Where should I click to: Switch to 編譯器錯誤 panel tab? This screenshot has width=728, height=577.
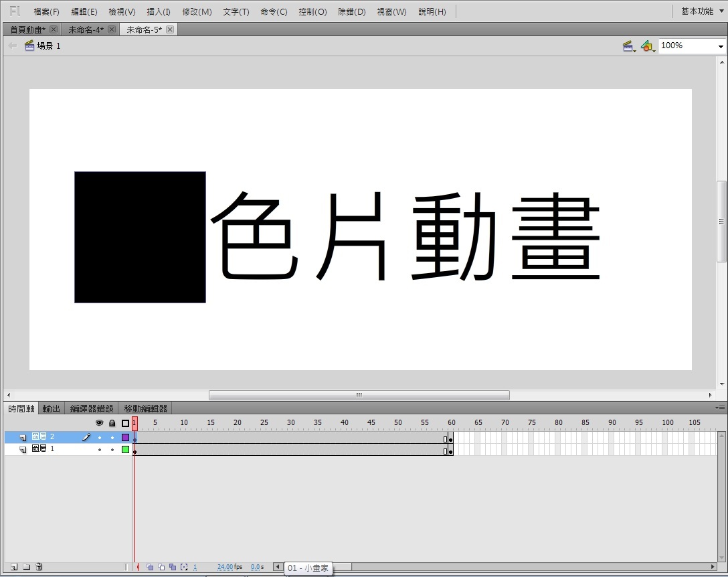pyautogui.click(x=92, y=409)
